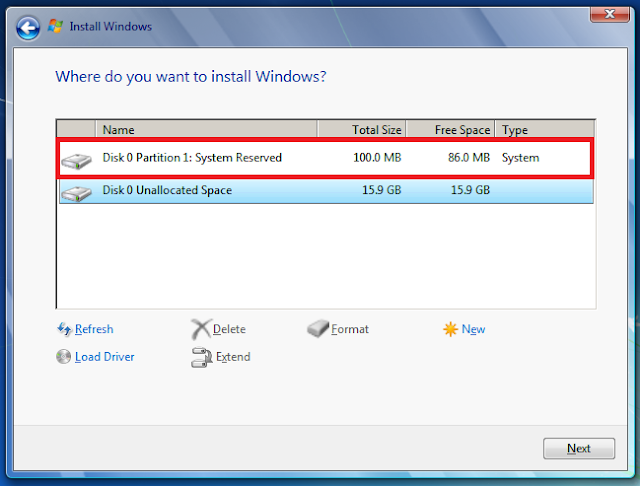Click the drive icon for Unallocated Space
The height and width of the screenshot is (486, 640).
76,193
